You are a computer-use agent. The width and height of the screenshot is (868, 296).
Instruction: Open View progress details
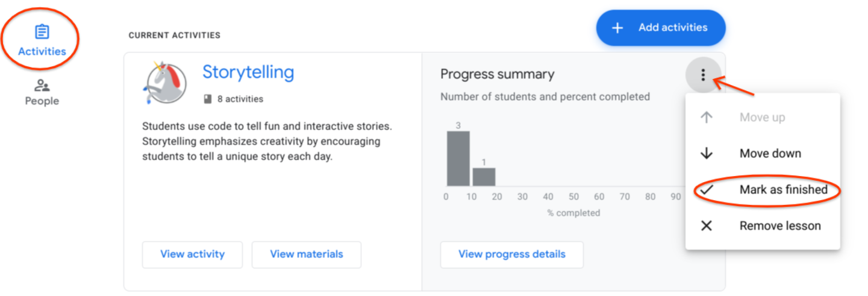click(x=512, y=254)
